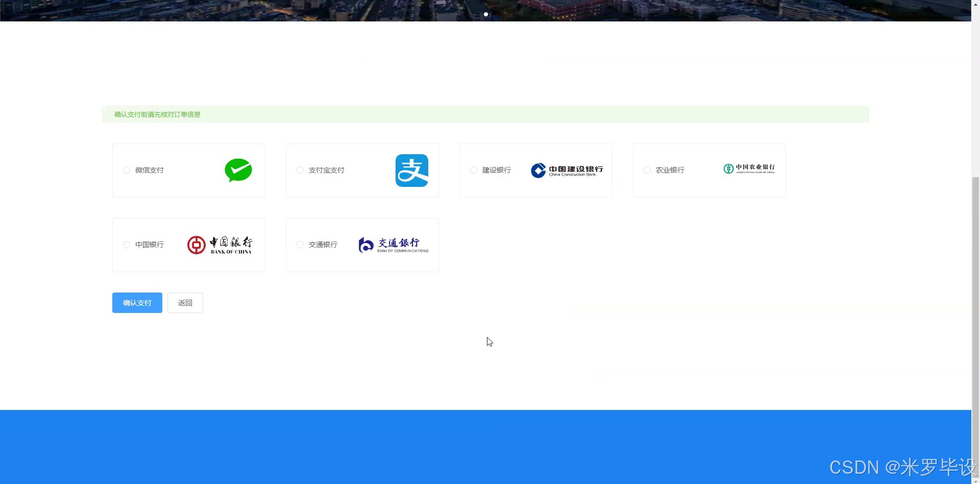The height and width of the screenshot is (484, 980).
Task: Click the 确认支付 confirm payment button
Action: click(x=137, y=303)
